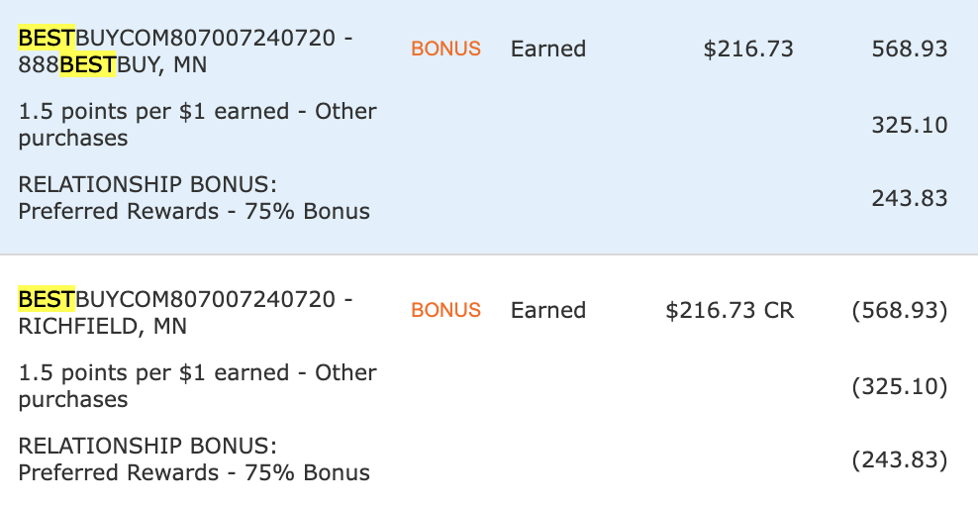Click BONUS label in first Best Buy transaction
Image resolution: width=980 pixels, height=509 pixels.
point(445,49)
